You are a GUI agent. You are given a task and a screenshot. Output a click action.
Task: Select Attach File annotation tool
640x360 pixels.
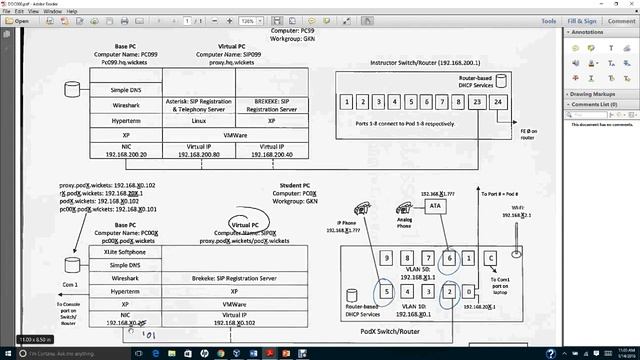pos(627,48)
